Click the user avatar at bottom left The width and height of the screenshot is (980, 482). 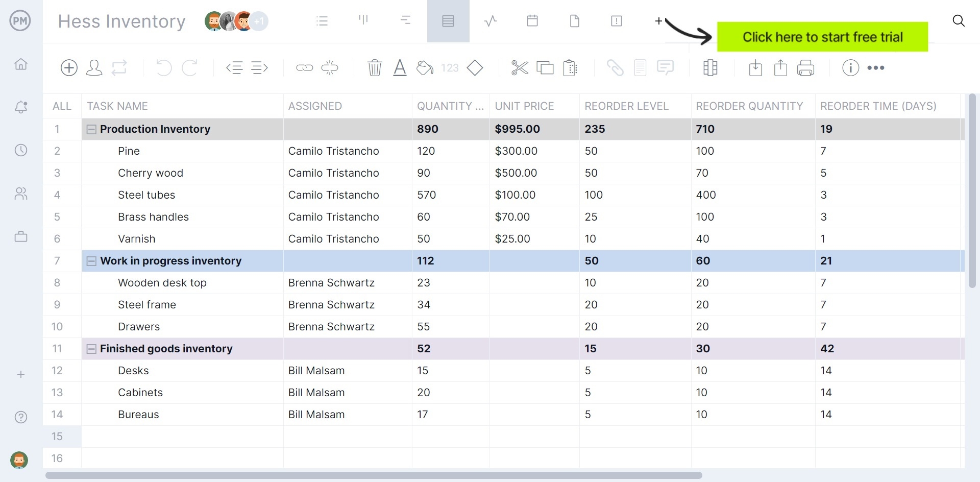point(19,460)
